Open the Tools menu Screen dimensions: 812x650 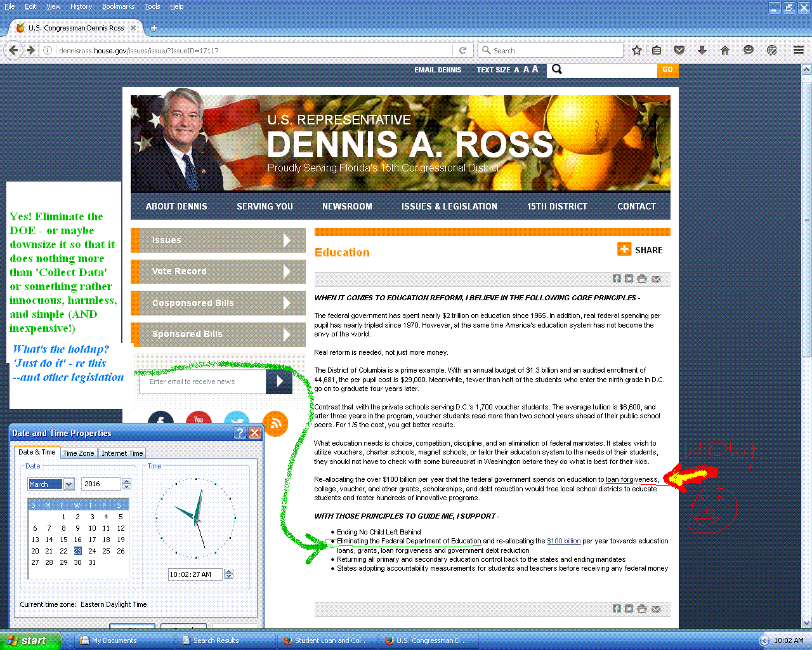pyautogui.click(x=152, y=6)
